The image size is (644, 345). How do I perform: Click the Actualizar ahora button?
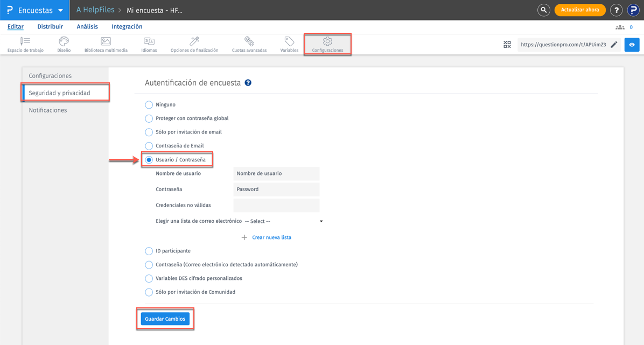click(580, 10)
